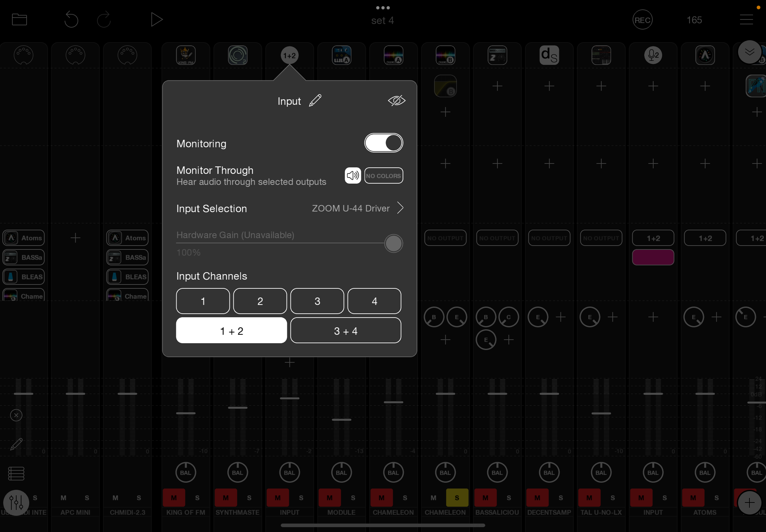The height and width of the screenshot is (532, 766).
Task: Open the KING FM plugin icon
Action: 185,55
